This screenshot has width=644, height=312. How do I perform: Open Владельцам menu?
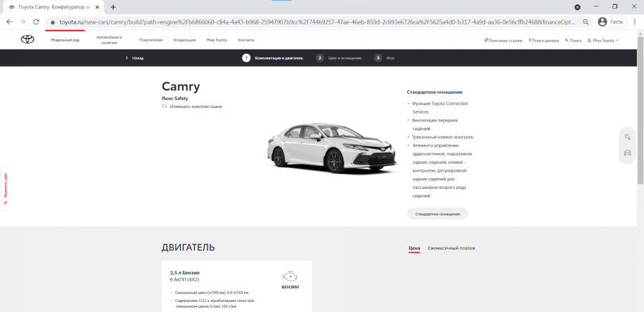(185, 40)
